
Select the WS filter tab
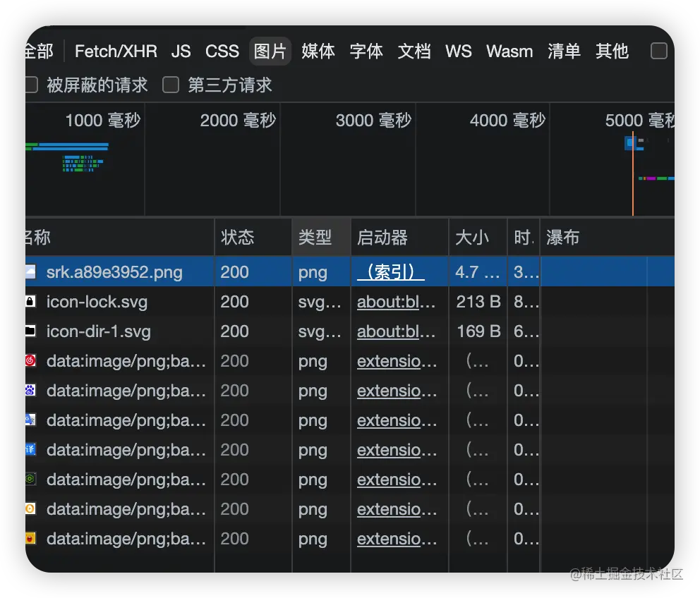point(459,51)
